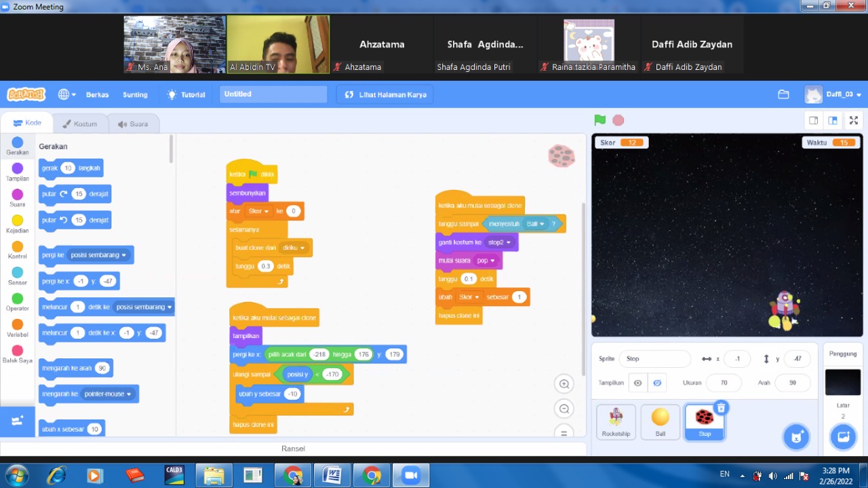Reset workspace zoom with equals icon
Viewport: 868px width, 488px height.
tap(564, 431)
